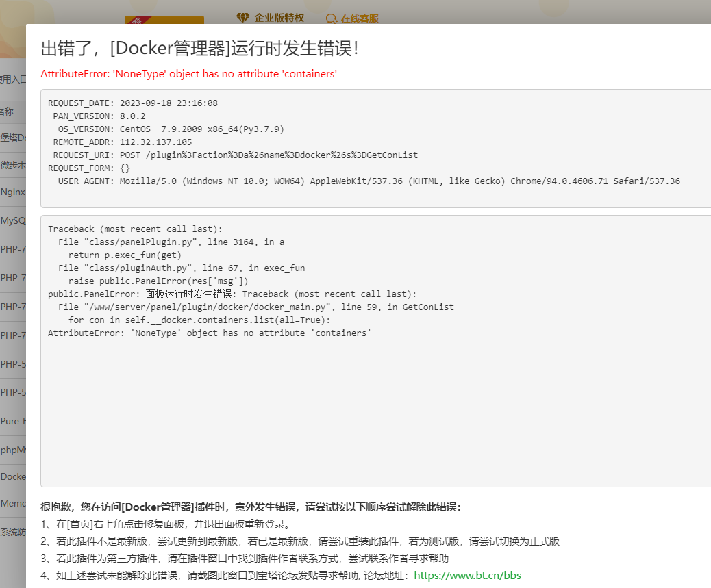
Task: Select the 微步木马 sidebar item
Action: pyautogui.click(x=12, y=164)
